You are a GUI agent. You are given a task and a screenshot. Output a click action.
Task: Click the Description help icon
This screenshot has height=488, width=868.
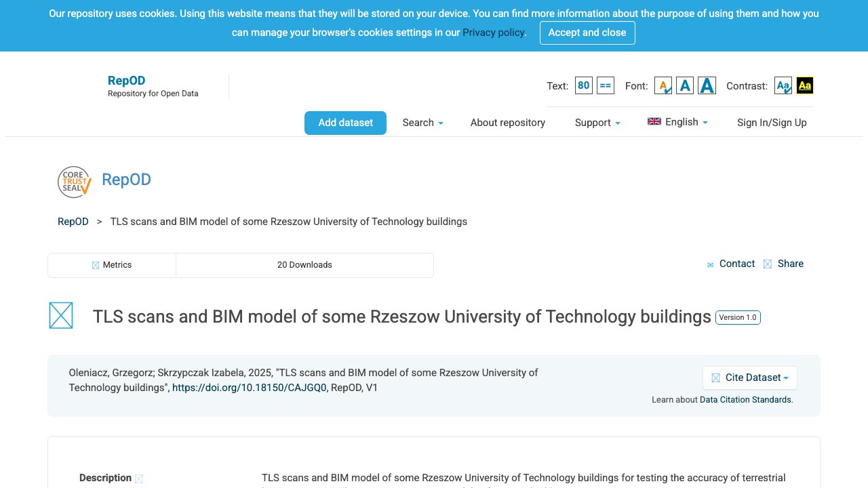(x=139, y=479)
